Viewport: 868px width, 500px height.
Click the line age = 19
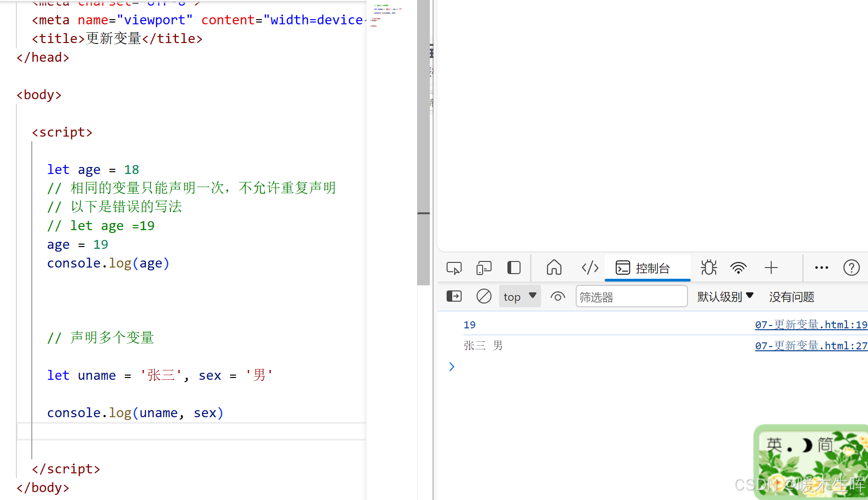(78, 245)
